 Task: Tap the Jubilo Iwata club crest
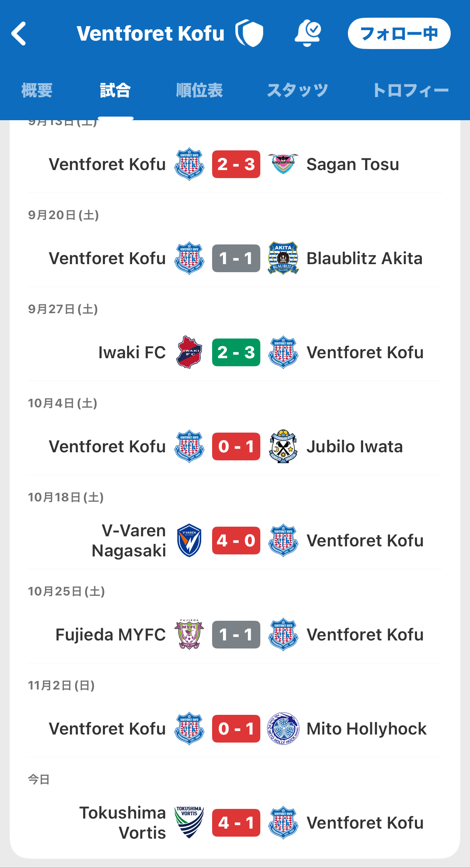(283, 446)
